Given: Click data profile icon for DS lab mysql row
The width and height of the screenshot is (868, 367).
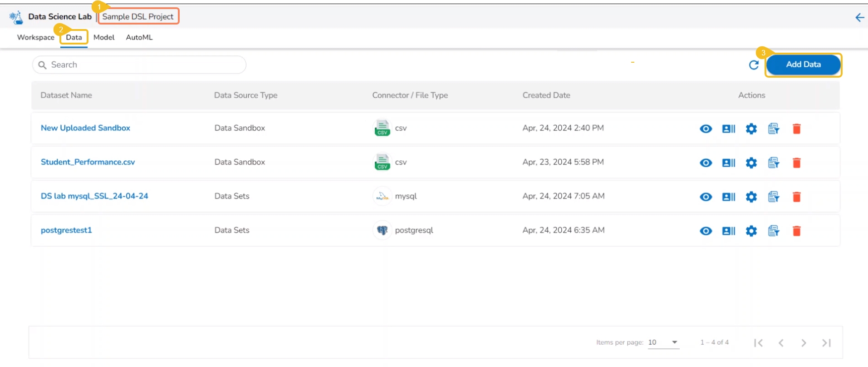Looking at the screenshot, I should pyautogui.click(x=728, y=197).
